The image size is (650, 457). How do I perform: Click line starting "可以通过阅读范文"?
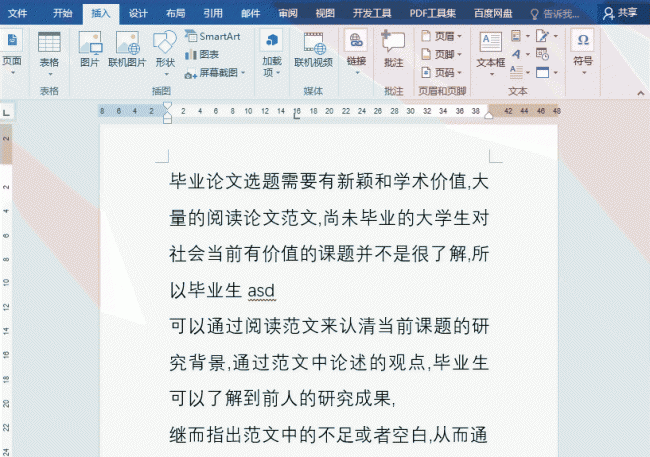329,326
